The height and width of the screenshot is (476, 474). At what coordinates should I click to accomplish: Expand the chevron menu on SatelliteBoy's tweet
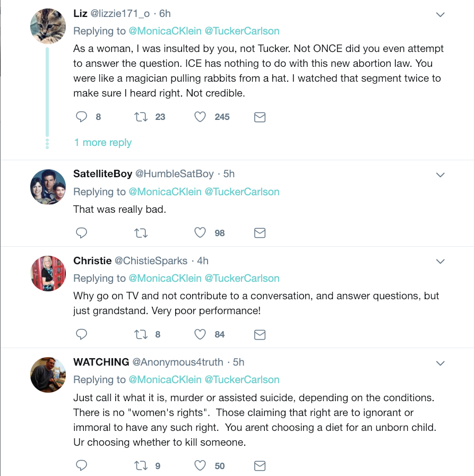click(x=440, y=175)
